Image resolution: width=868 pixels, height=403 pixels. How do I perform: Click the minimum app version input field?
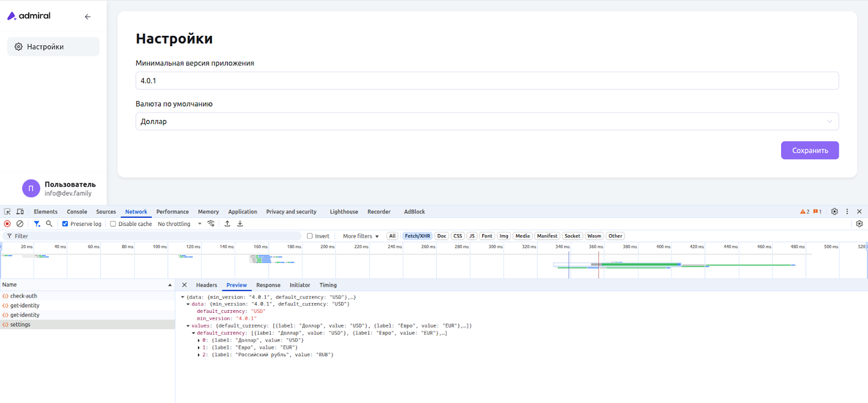[487, 81]
